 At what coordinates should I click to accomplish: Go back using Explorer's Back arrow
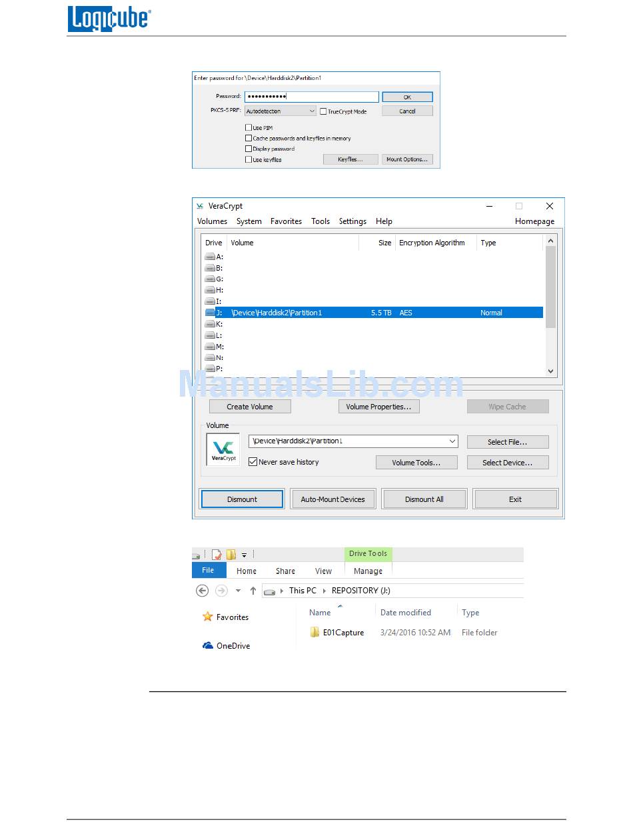click(203, 591)
